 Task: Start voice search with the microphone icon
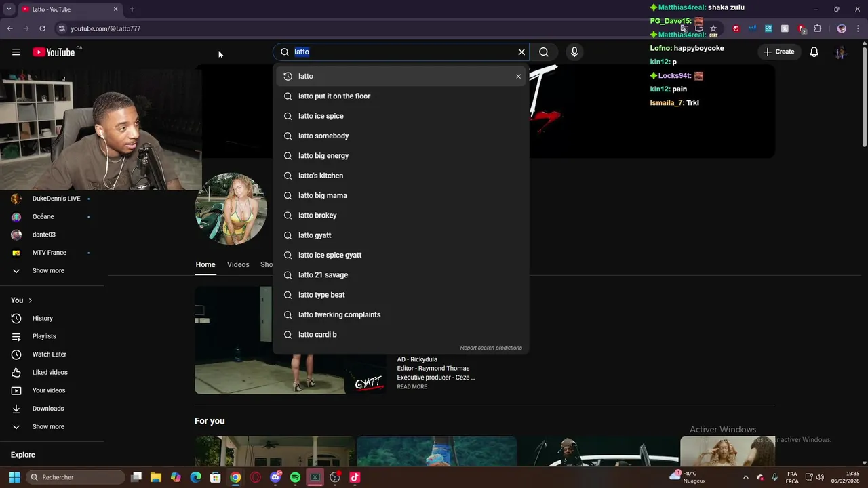(x=574, y=52)
